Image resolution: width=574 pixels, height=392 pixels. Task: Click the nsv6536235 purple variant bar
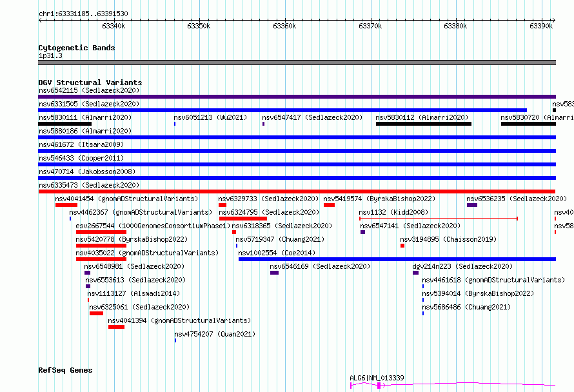click(472, 205)
